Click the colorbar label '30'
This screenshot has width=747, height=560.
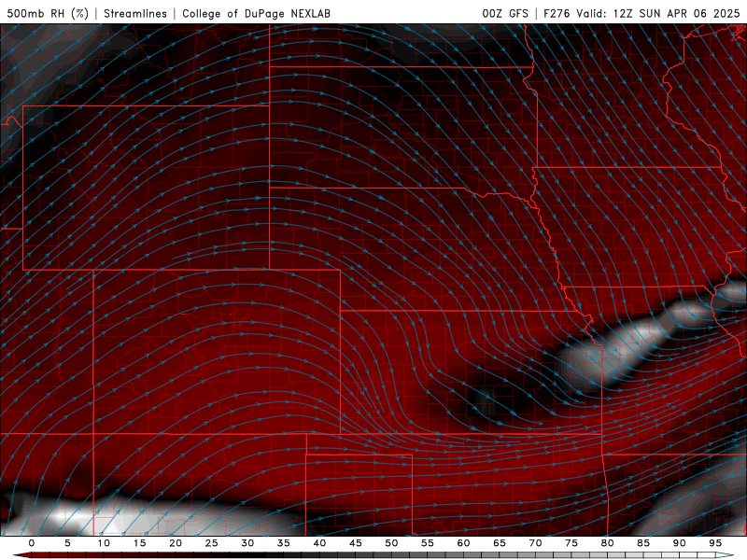pos(247,543)
